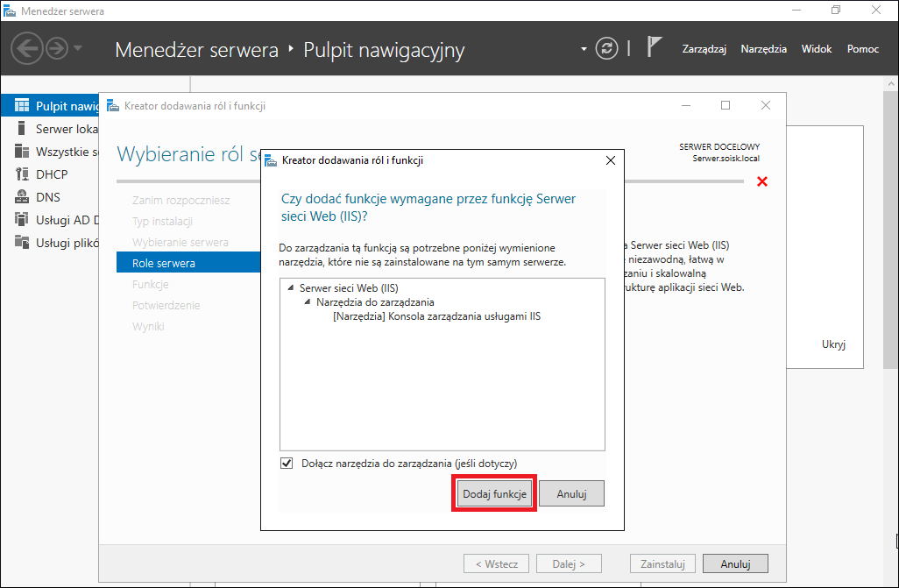
Task: Click the Dodaj funkcje button
Action: 494,493
